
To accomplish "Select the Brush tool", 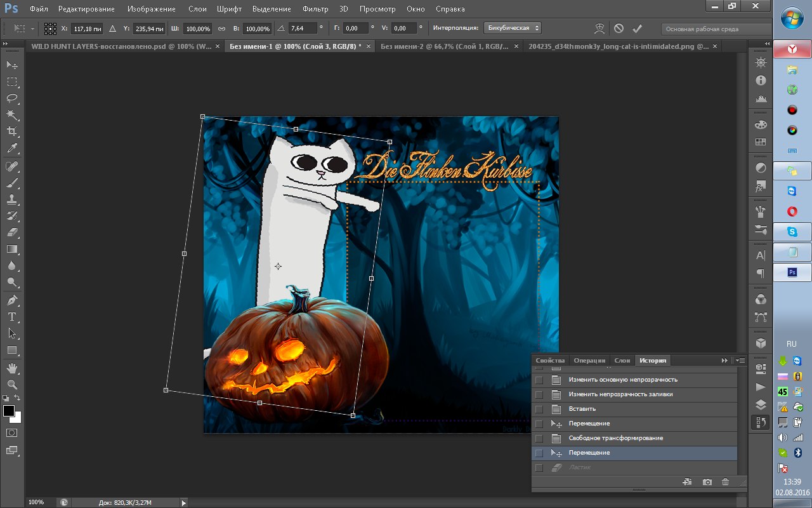I will (12, 183).
